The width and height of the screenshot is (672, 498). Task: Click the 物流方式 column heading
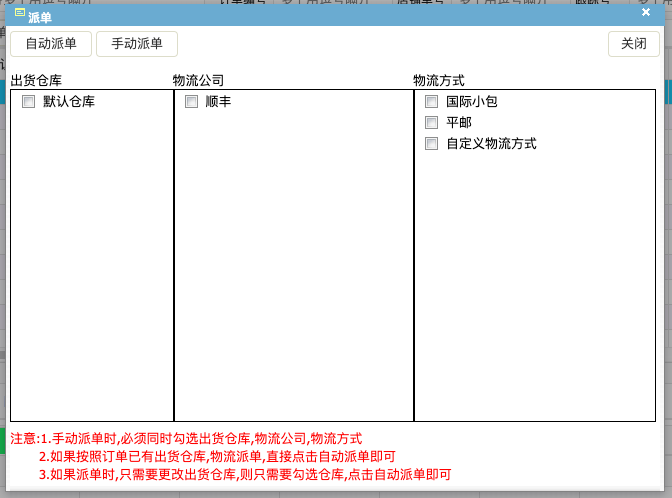(438, 81)
